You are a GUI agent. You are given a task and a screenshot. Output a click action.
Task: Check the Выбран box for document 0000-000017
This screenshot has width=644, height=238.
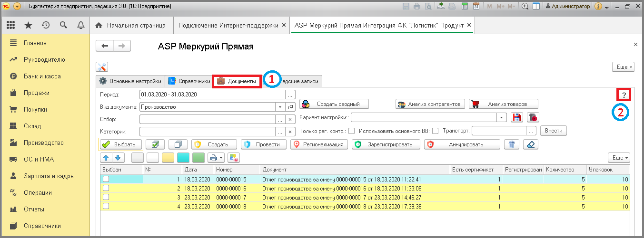pyautogui.click(x=106, y=197)
